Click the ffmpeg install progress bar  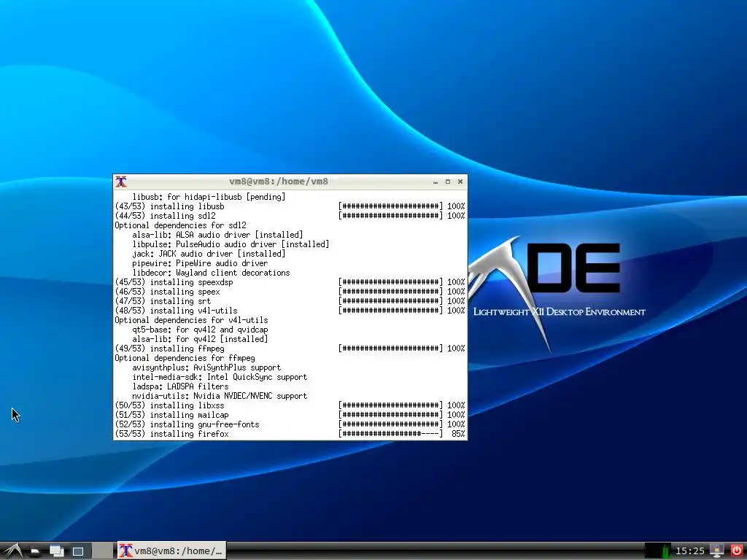pyautogui.click(x=391, y=349)
